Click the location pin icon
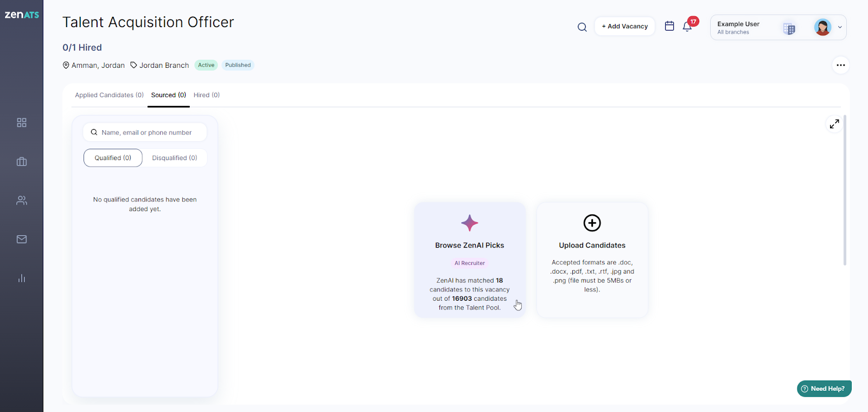 pos(66,65)
